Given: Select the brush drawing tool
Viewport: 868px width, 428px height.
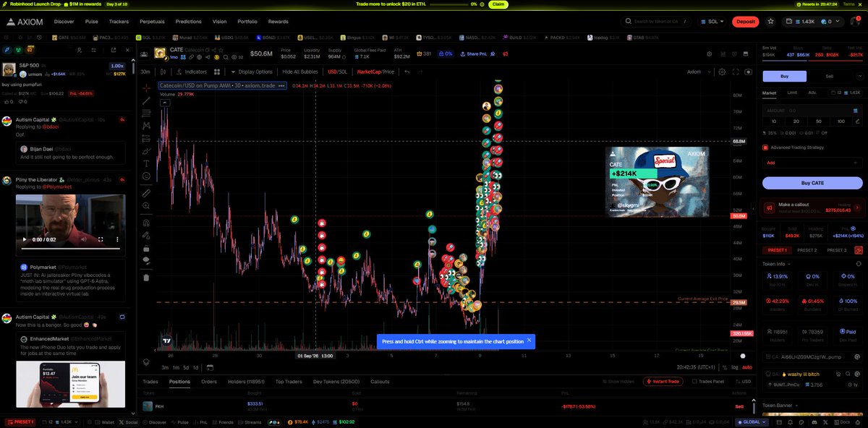Looking at the screenshot, I should 146,150.
